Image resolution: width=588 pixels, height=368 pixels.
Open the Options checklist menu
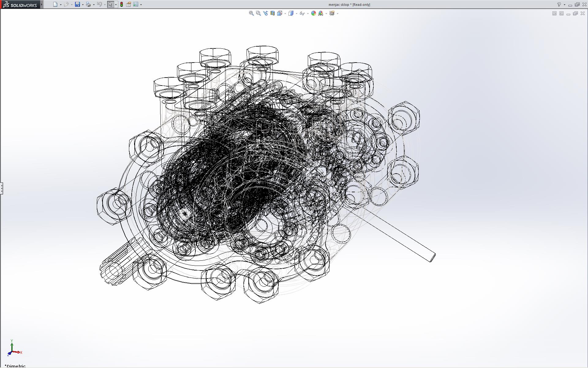(x=136, y=4)
